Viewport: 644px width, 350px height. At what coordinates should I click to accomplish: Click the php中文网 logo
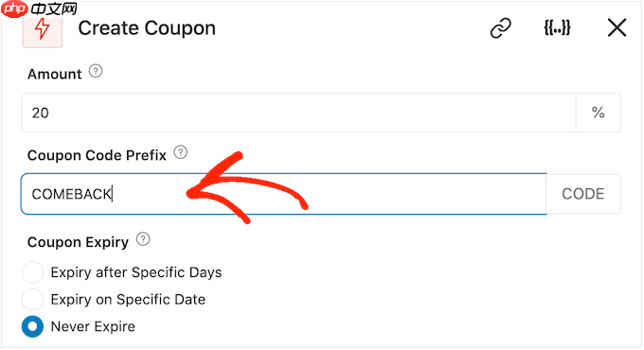point(39,9)
